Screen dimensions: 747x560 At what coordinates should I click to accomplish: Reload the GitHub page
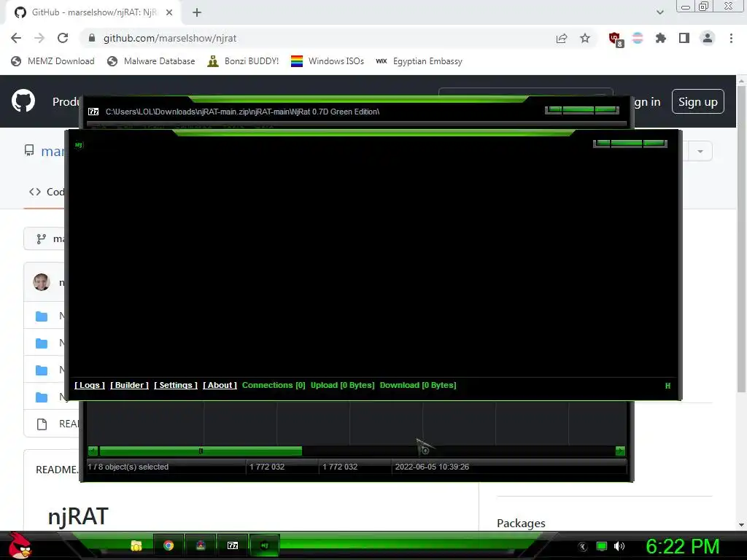[63, 38]
